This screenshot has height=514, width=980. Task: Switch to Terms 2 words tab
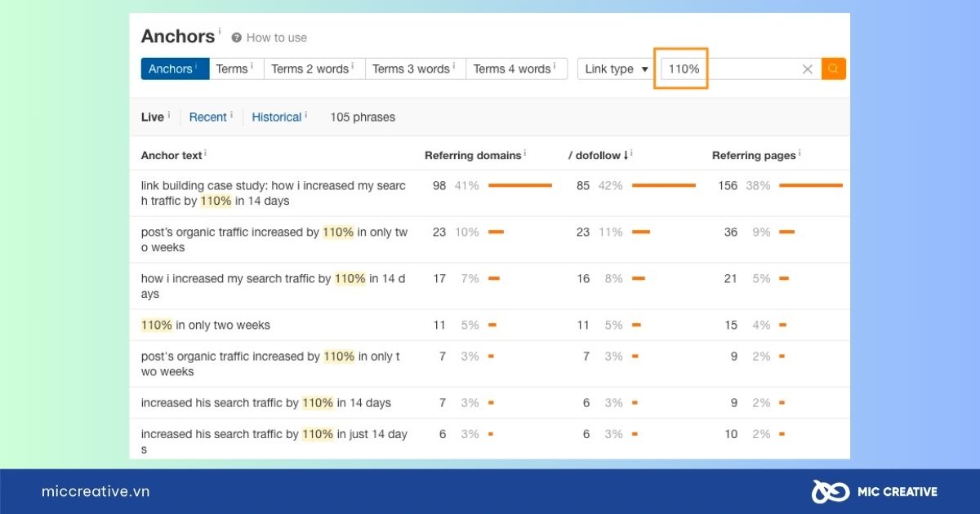tap(314, 69)
